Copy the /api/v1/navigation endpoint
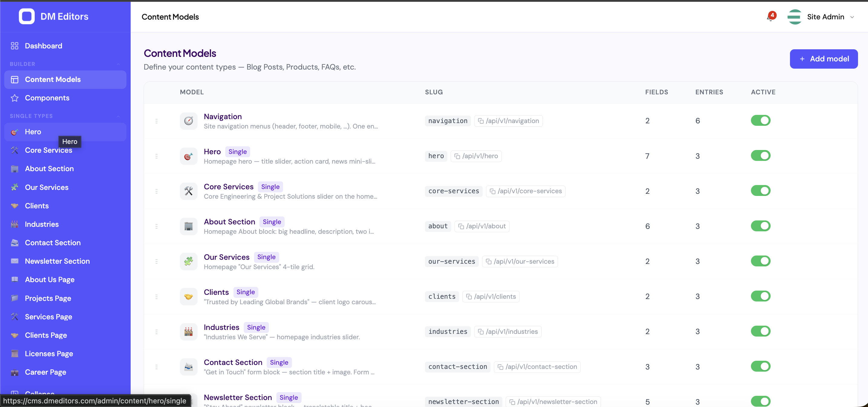 click(x=508, y=121)
